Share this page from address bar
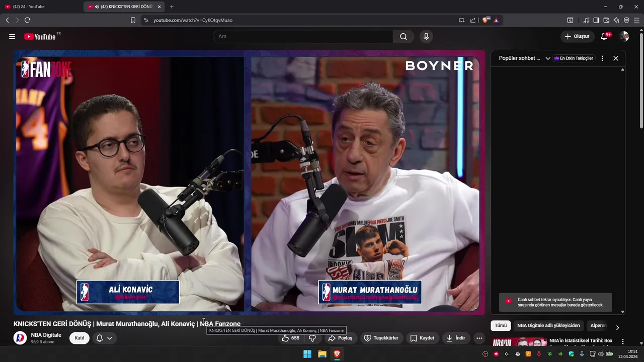644x362 pixels. tap(473, 20)
